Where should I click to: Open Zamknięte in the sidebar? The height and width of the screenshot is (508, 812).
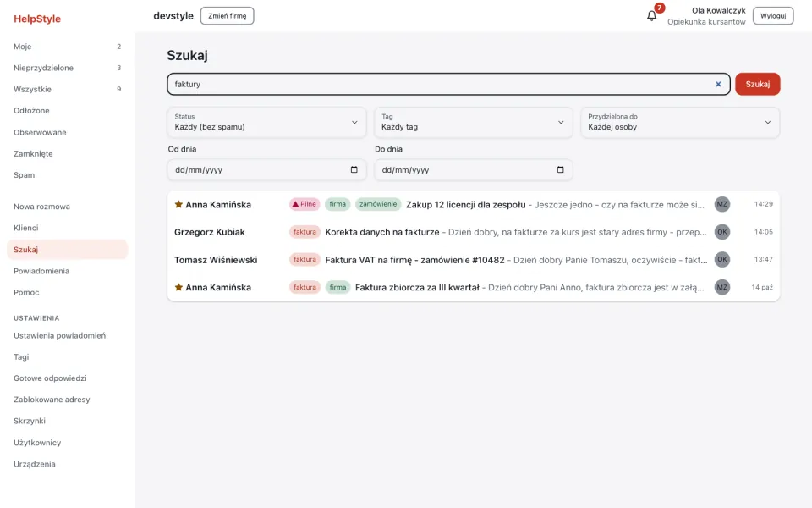(x=68, y=153)
